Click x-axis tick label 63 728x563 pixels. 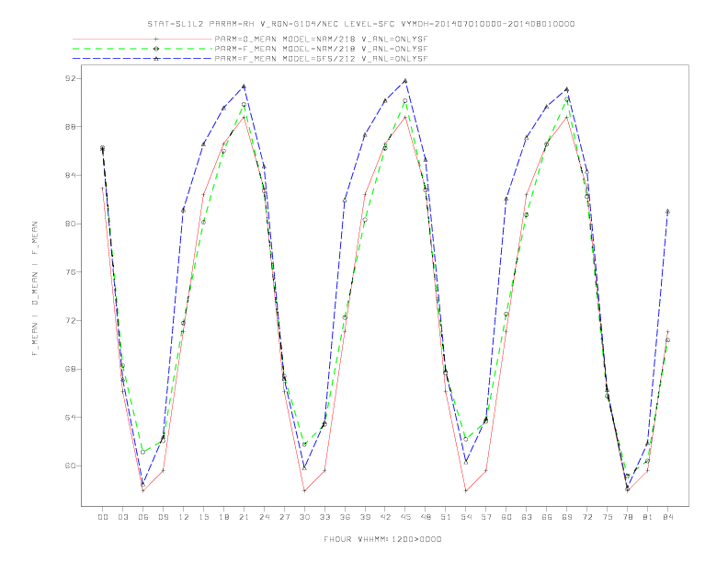[x=527, y=517]
